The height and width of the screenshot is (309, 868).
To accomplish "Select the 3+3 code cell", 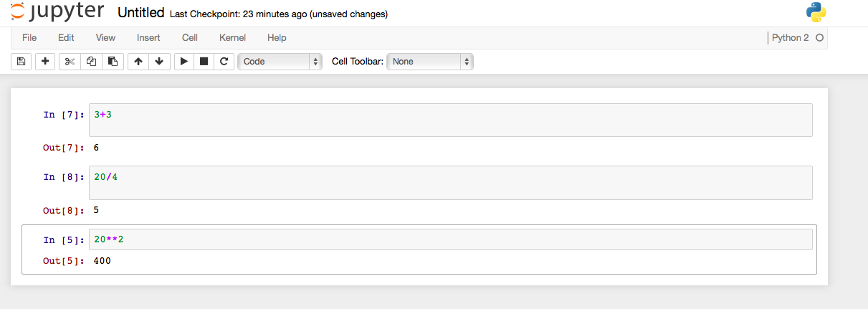I will point(450,120).
